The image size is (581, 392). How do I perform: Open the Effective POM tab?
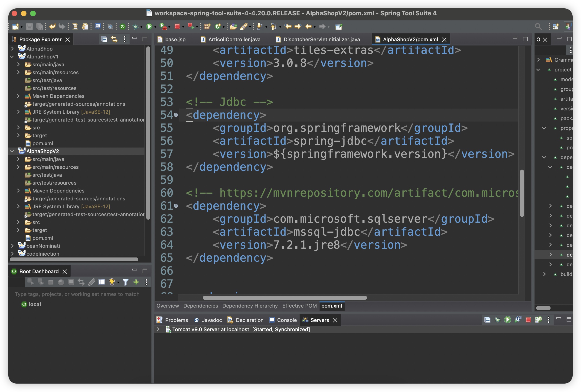[299, 306]
